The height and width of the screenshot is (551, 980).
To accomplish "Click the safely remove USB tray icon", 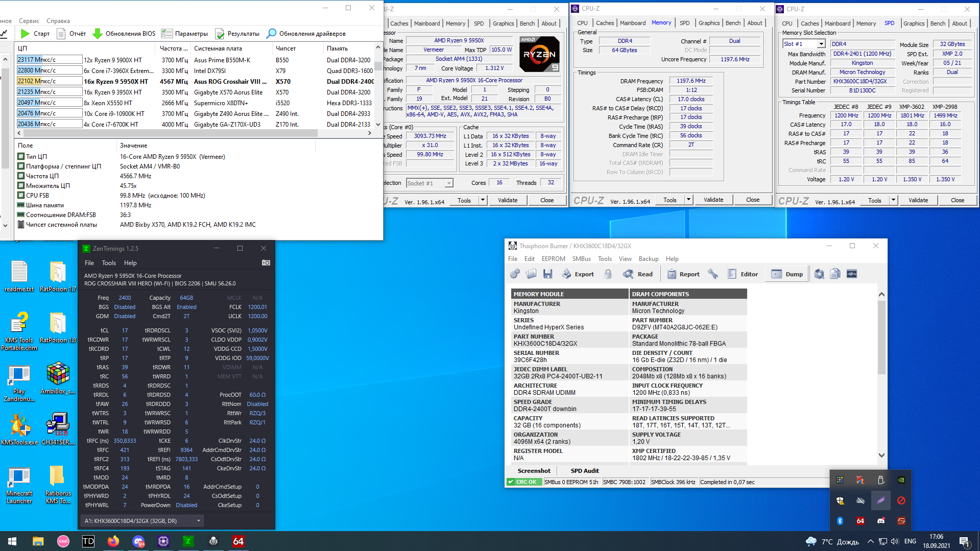I will 881,480.
